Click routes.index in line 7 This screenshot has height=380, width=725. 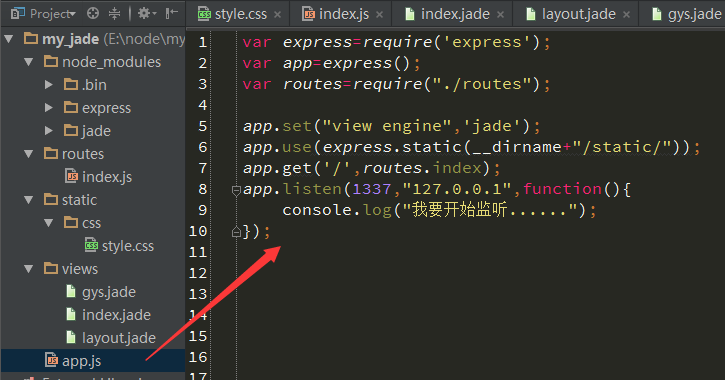click(x=423, y=168)
